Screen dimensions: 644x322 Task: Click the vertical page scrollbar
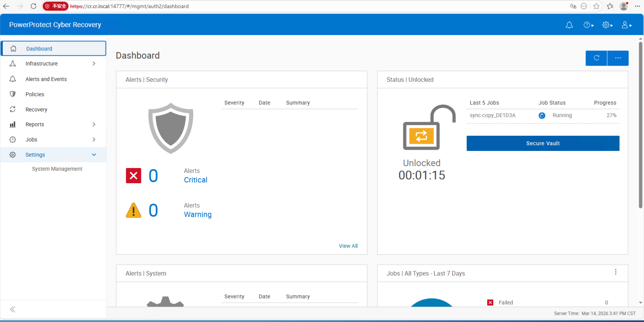pyautogui.click(x=641, y=125)
